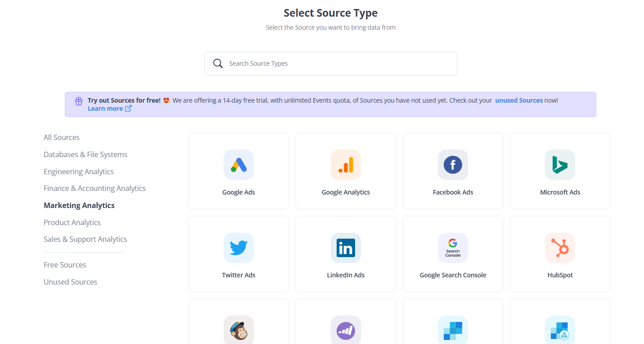Click the external link icon after Learn more
The width and height of the screenshot is (644, 344).
[128, 108]
